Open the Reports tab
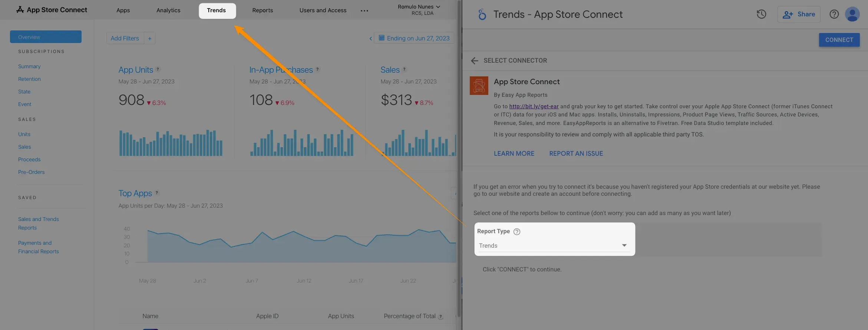Viewport: 868px width, 330px height. [263, 10]
